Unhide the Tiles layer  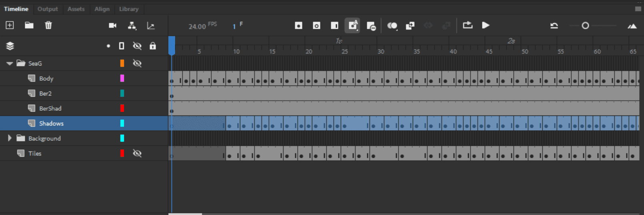pos(137,153)
